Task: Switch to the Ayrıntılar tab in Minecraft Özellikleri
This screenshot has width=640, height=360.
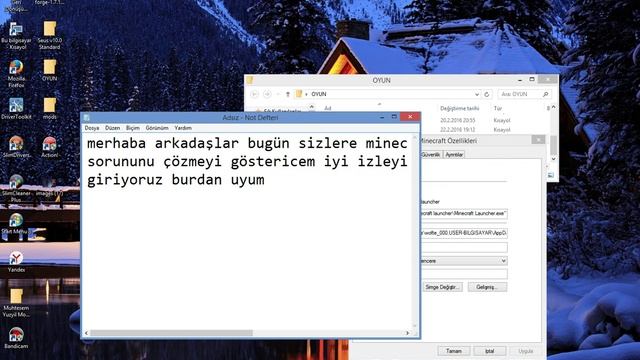Action: point(454,155)
